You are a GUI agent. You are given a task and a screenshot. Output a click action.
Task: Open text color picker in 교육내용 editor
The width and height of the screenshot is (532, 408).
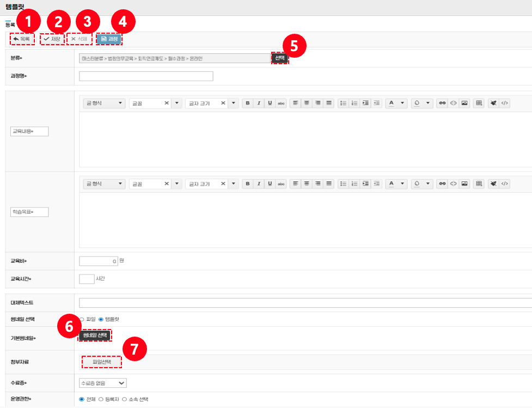(x=396, y=103)
